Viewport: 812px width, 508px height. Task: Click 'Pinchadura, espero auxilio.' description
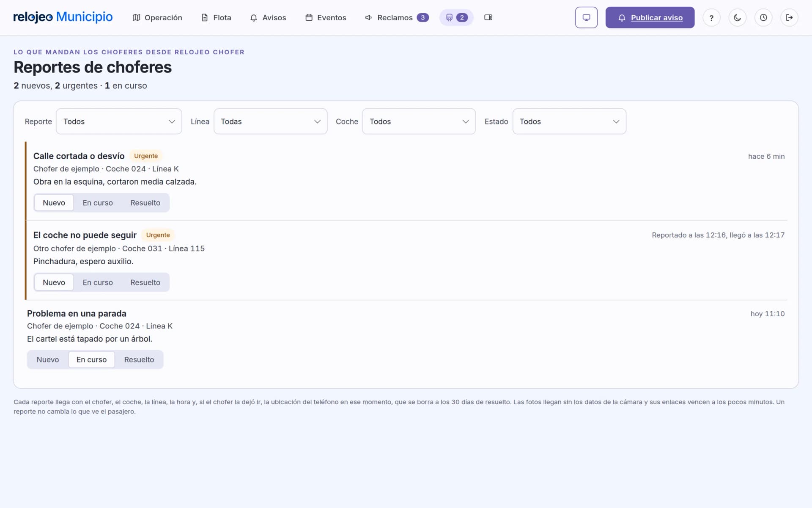pos(83,261)
